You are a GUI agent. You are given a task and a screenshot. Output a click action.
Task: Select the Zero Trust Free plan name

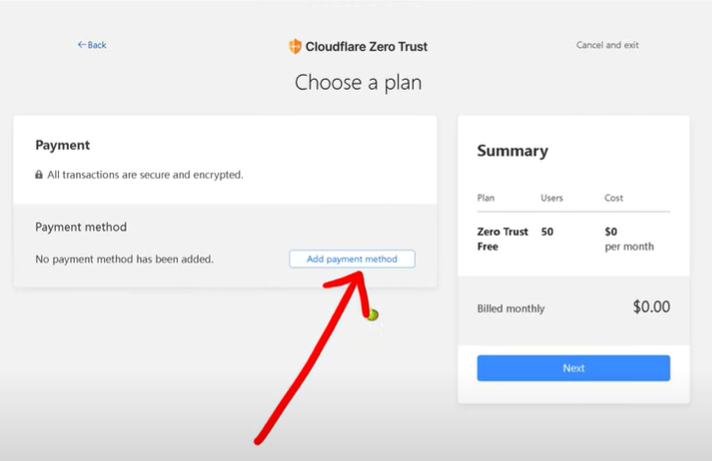tap(502, 239)
